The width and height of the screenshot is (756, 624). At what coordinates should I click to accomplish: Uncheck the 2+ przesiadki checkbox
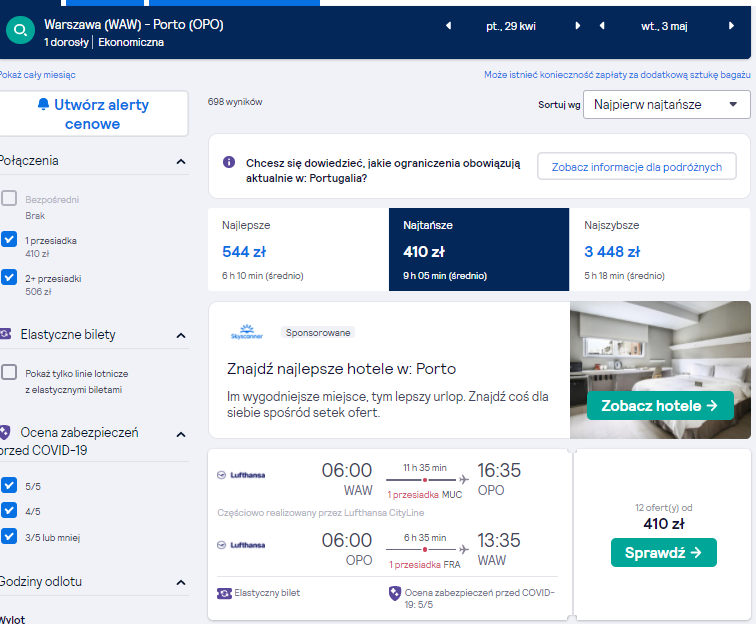(9, 277)
